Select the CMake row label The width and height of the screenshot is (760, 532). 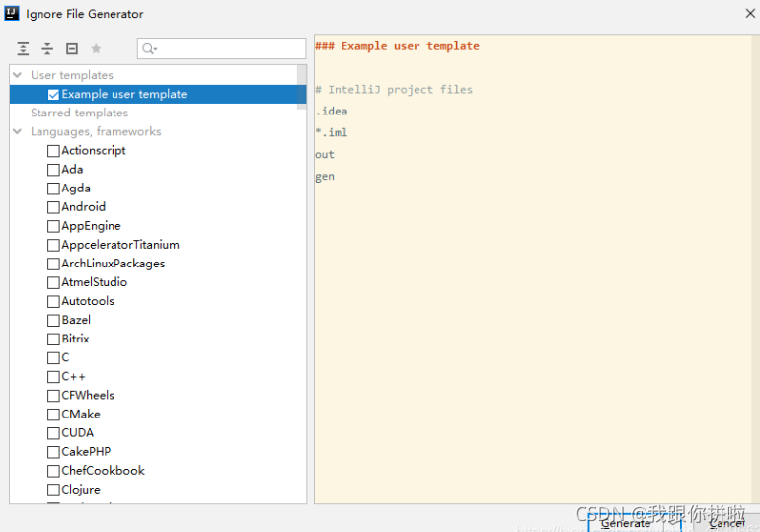point(81,415)
